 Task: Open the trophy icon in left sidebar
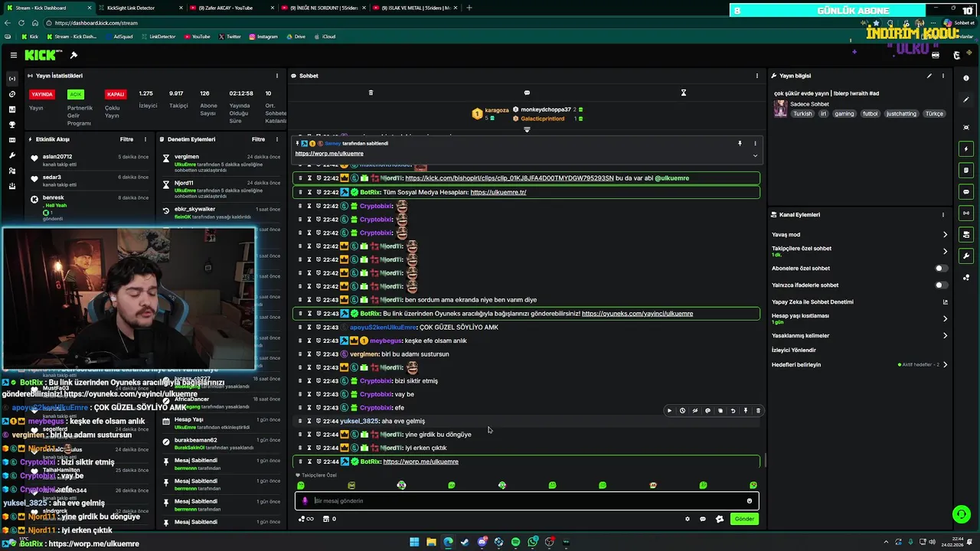[11, 125]
